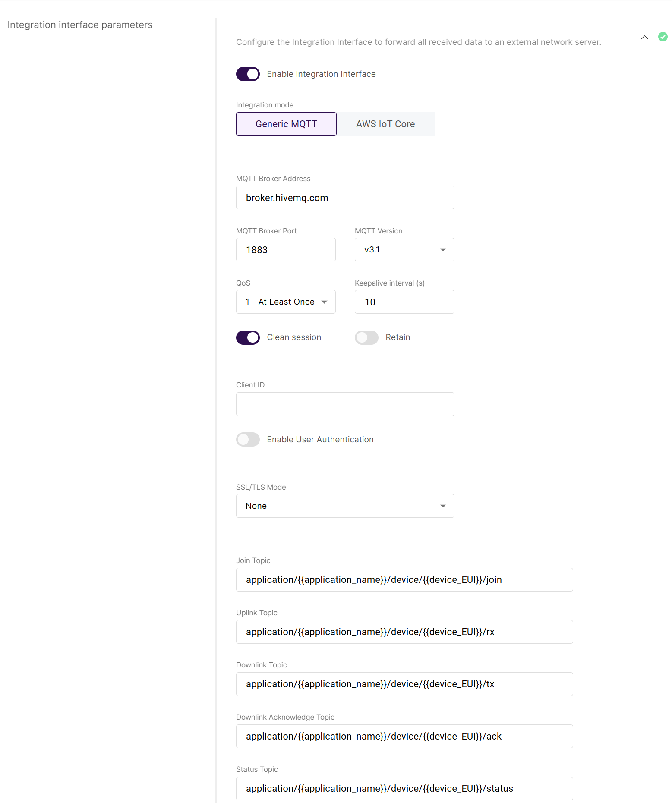Focus the MQTT Broker Port field

pos(286,250)
